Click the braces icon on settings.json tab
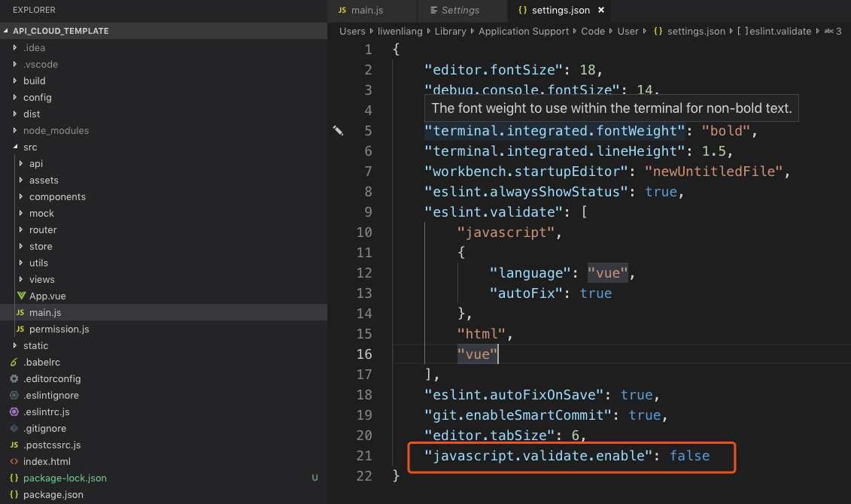 (x=523, y=10)
